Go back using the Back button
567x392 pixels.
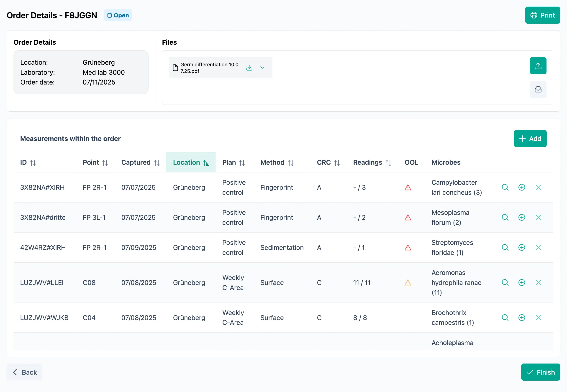point(24,372)
